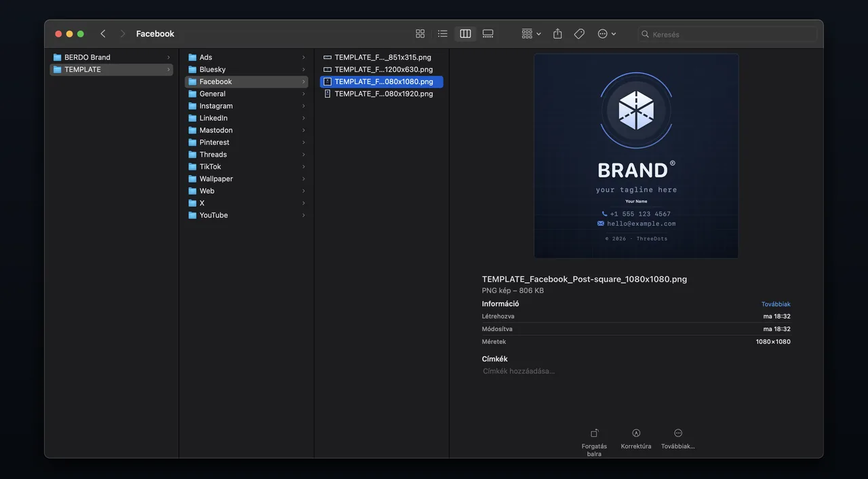Screen dimensions: 868x479
Task: Expand chevron next to Bluesky
Action: click(x=304, y=70)
